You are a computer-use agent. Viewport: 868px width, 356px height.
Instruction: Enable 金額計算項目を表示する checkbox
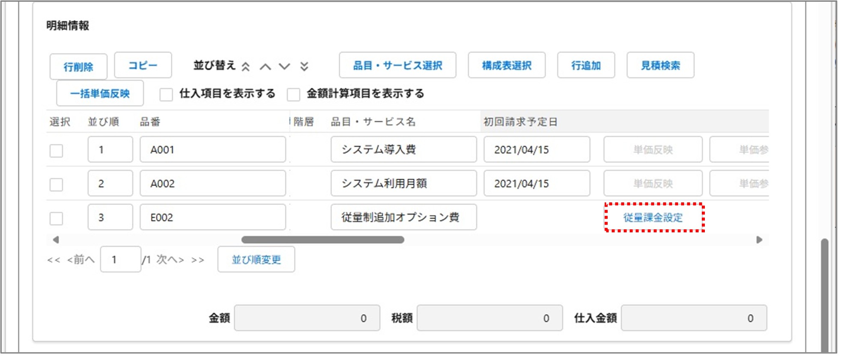pos(293,94)
